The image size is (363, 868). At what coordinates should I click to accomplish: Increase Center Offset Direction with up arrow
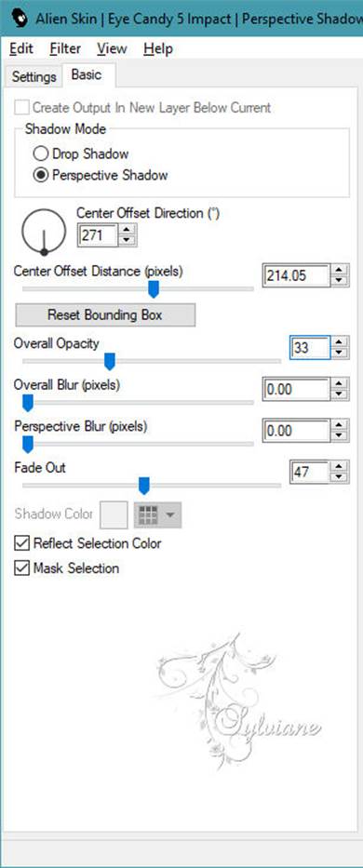[128, 229]
